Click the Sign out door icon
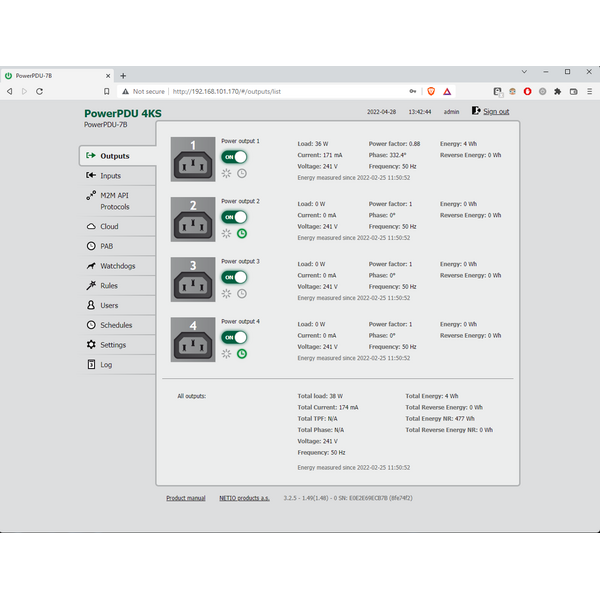600x600 pixels. [476, 111]
